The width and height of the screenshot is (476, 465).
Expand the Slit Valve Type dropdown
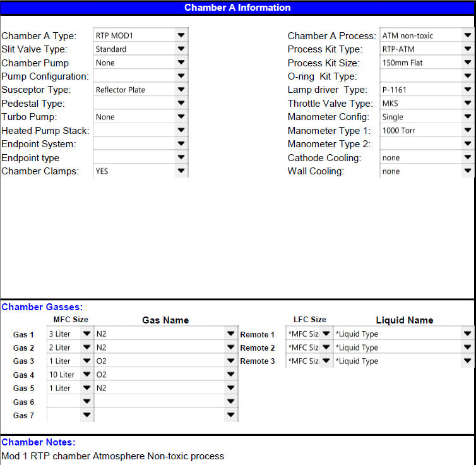pyautogui.click(x=181, y=49)
